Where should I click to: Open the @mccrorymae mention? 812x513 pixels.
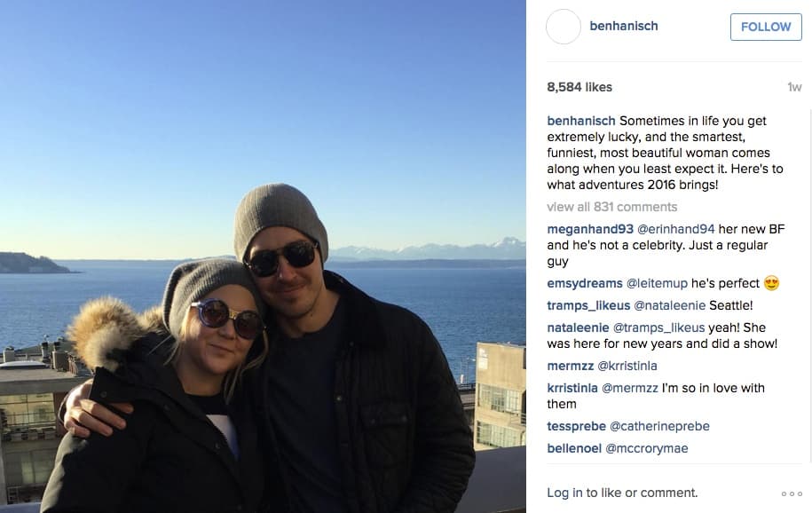coord(647,449)
